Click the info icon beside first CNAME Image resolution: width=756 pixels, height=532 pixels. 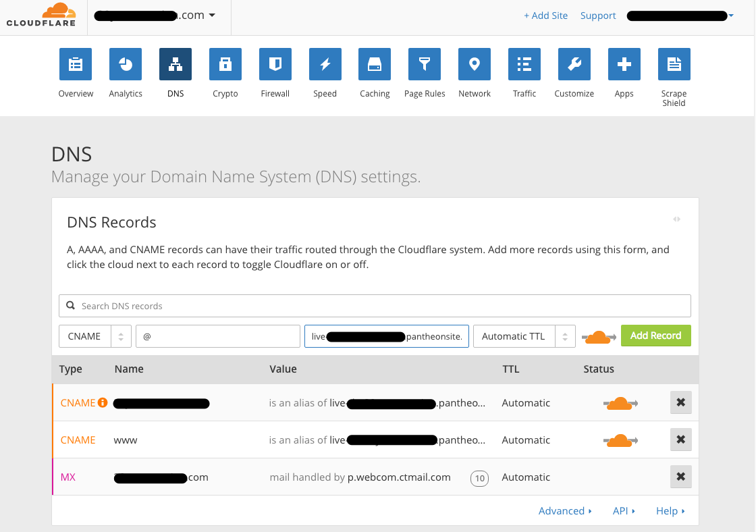(x=103, y=403)
